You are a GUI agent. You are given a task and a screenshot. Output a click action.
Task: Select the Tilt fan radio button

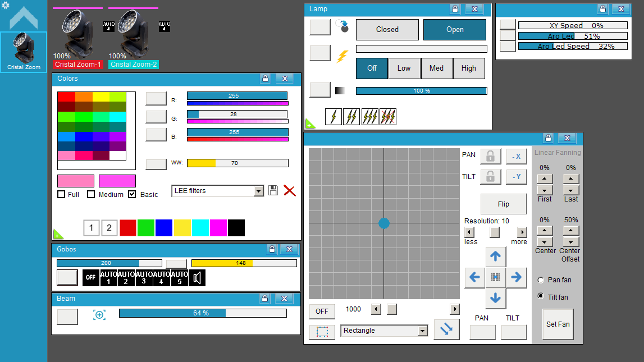(x=541, y=296)
